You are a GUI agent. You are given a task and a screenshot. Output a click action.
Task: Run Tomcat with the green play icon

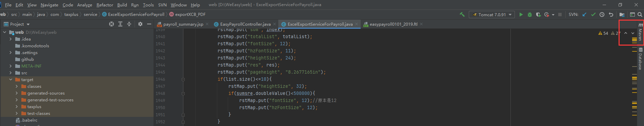coord(521,15)
